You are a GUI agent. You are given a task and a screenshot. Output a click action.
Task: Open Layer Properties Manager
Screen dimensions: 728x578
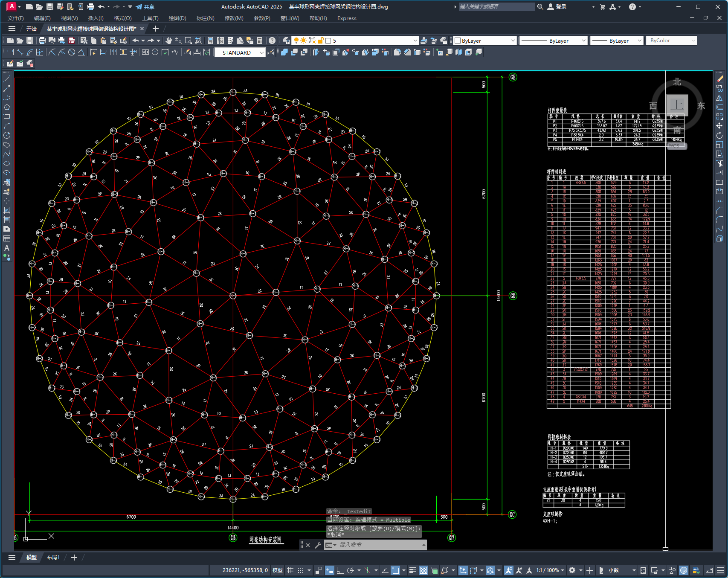coord(286,41)
